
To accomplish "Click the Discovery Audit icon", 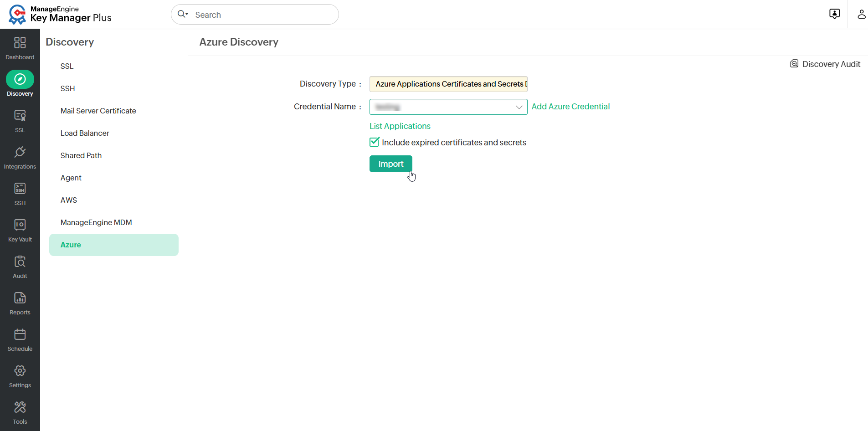I will click(x=794, y=64).
